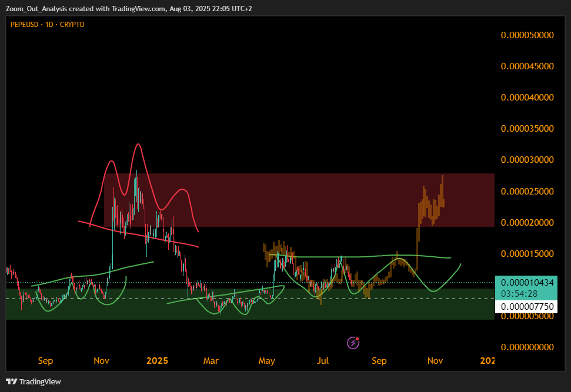
Task: Click the Sep label after Jul
Action: [379, 361]
